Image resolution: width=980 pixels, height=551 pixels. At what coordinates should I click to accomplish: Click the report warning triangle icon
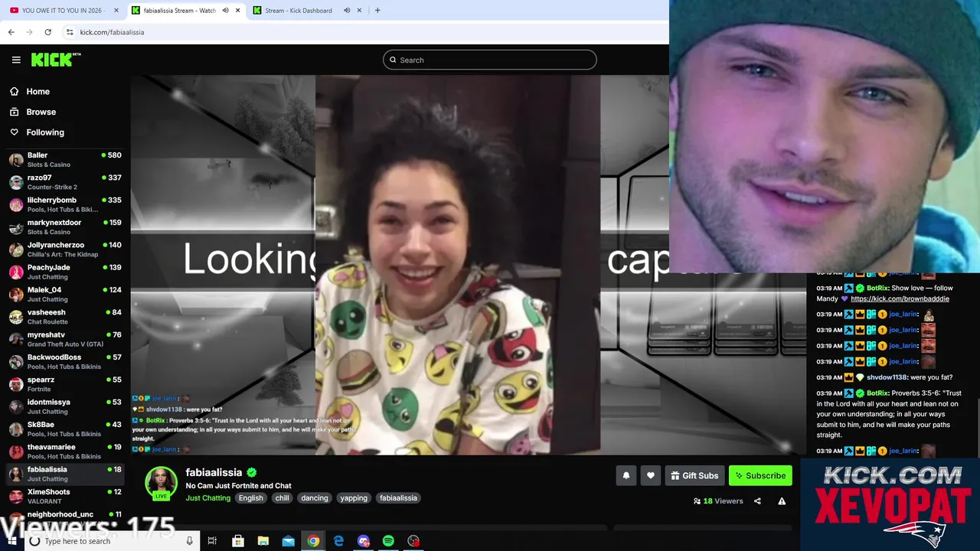[782, 501]
